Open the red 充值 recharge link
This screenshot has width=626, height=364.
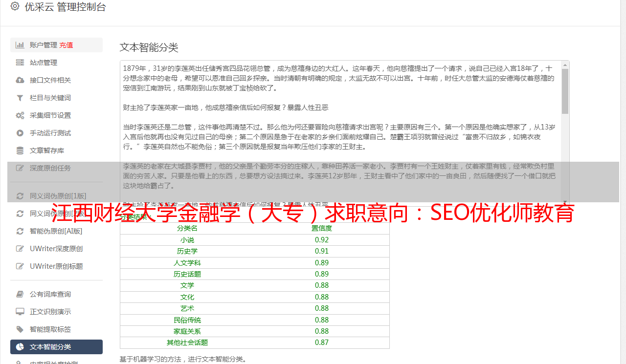(x=66, y=45)
